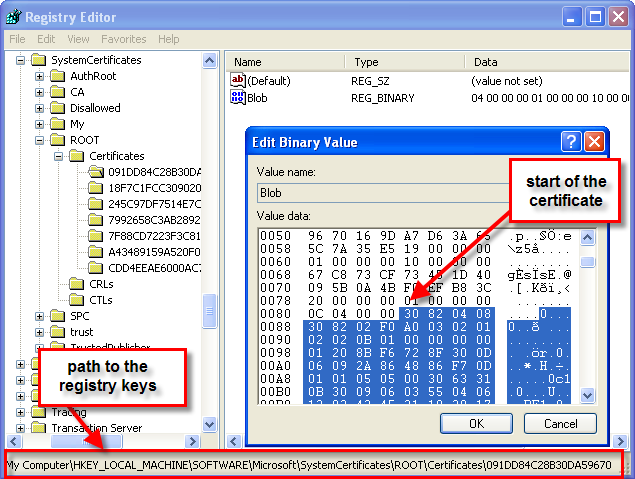The width and height of the screenshot is (635, 479).
Task: Open the Favorites menu
Action: [123, 39]
